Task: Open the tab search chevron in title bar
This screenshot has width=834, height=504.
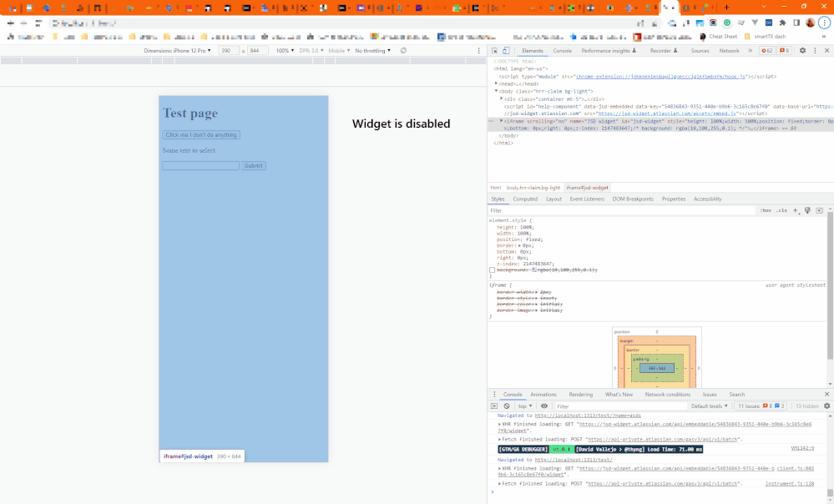Action: tap(764, 7)
